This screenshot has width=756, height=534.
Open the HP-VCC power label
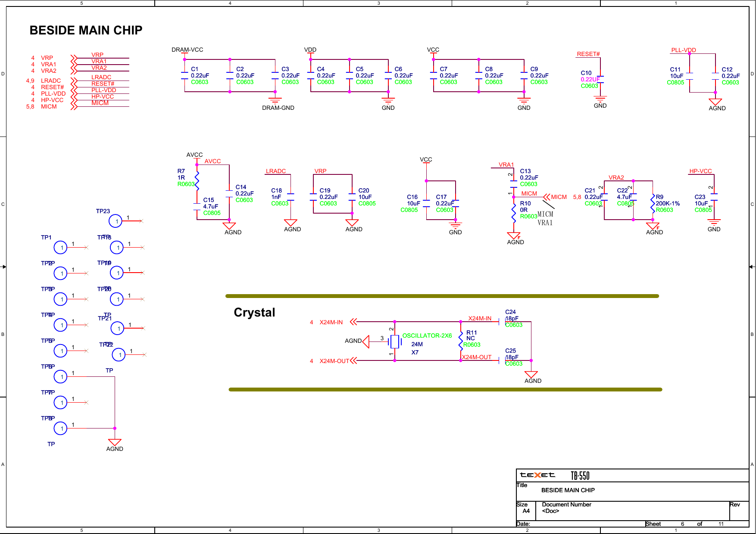pos(701,171)
